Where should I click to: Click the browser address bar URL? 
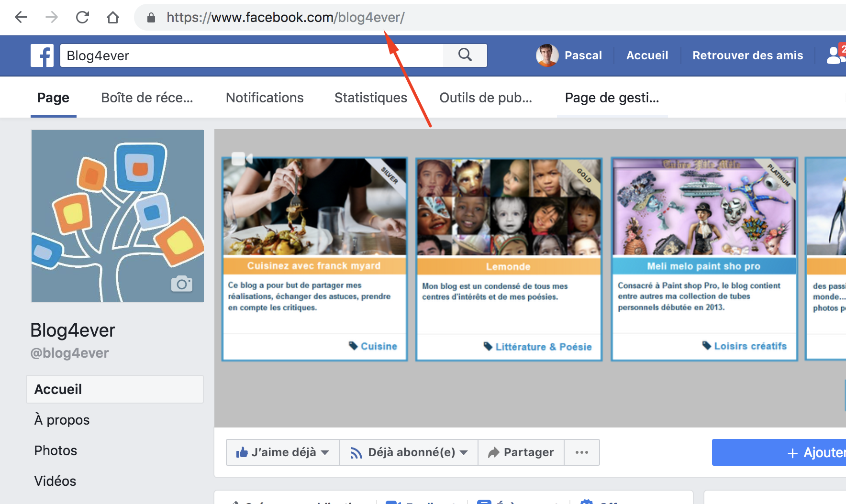click(286, 18)
